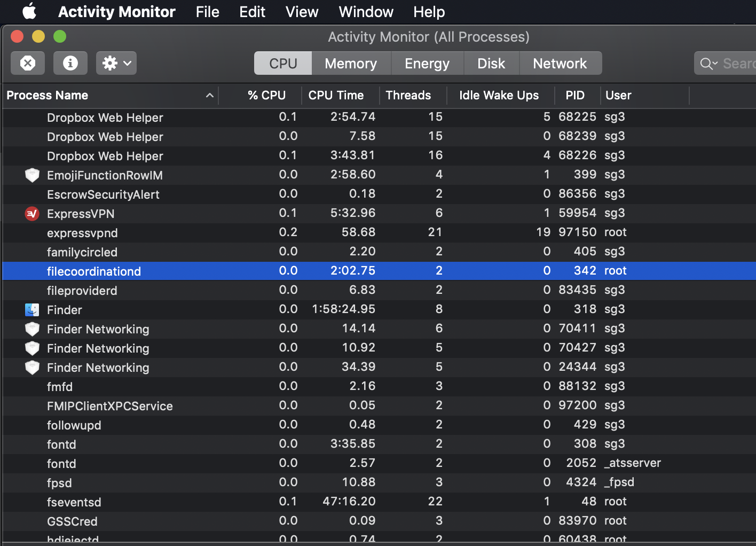Switch to the CPU tab
The width and height of the screenshot is (756, 546).
tap(283, 63)
